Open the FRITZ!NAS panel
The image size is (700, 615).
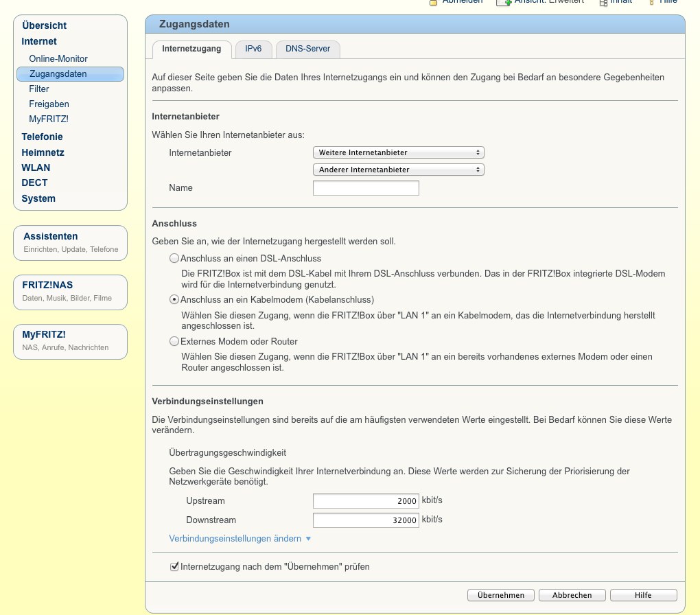(x=70, y=292)
